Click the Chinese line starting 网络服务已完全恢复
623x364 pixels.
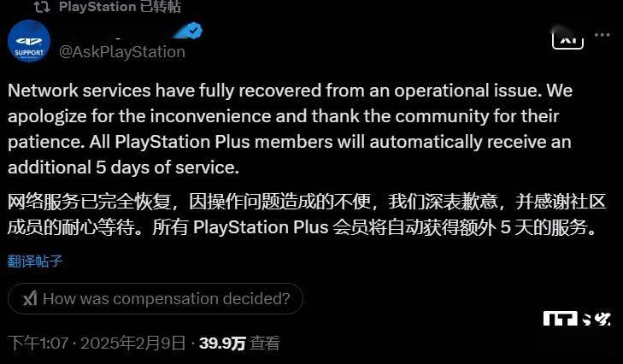click(307, 202)
